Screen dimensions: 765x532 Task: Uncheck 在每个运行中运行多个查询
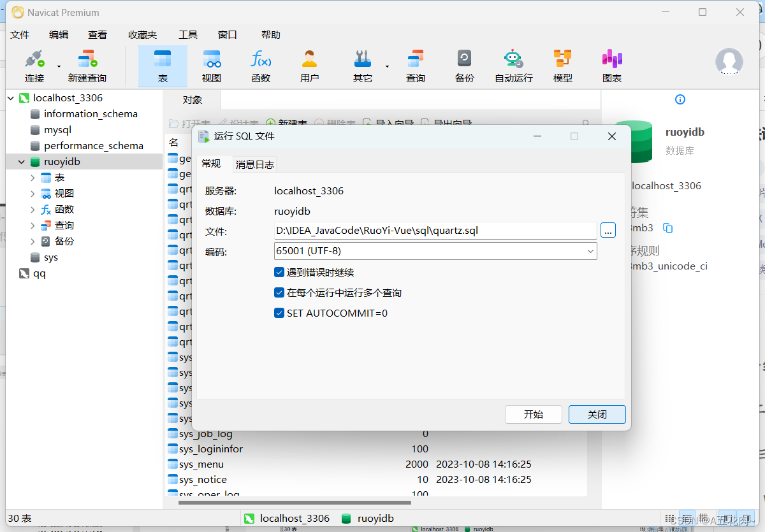click(279, 292)
